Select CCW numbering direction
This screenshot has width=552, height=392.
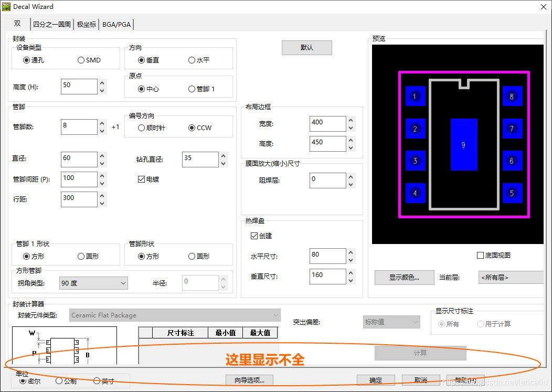192,128
